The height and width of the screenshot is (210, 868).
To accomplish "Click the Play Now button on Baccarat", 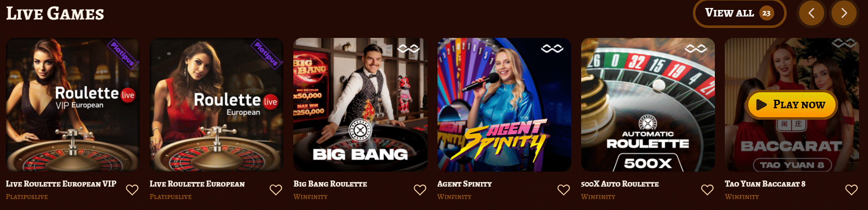I will click(792, 105).
